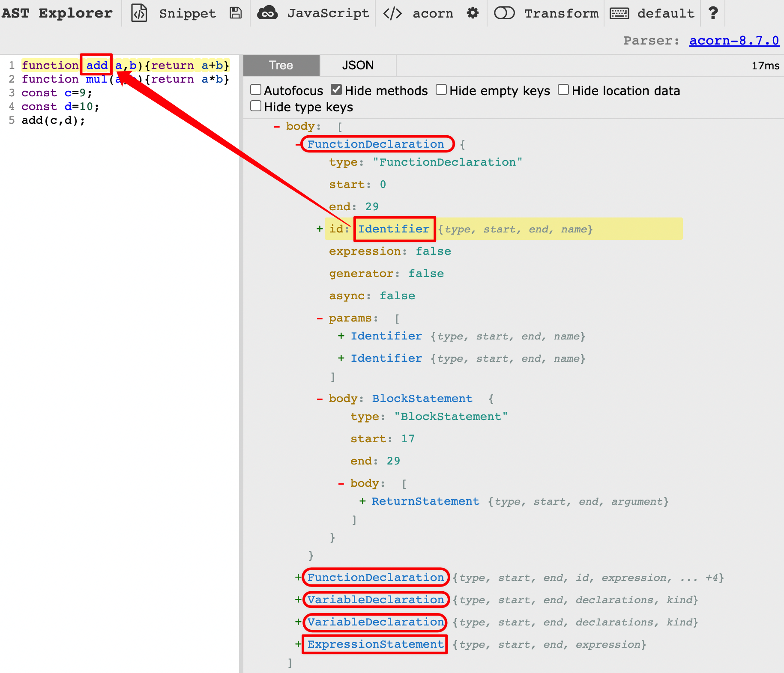Viewport: 784px width, 673px height.
Task: Click the parser code brackets icon
Action: (x=392, y=13)
